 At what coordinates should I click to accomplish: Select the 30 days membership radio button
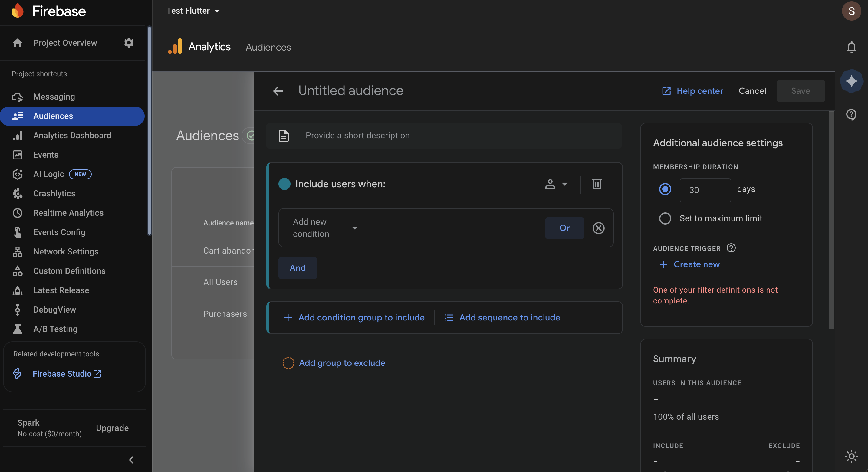coord(665,189)
